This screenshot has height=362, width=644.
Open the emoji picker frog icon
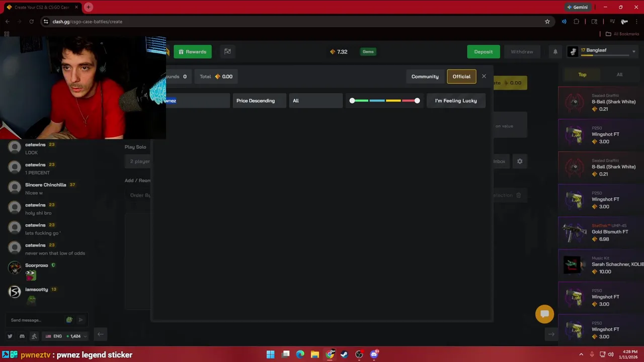coord(69,320)
